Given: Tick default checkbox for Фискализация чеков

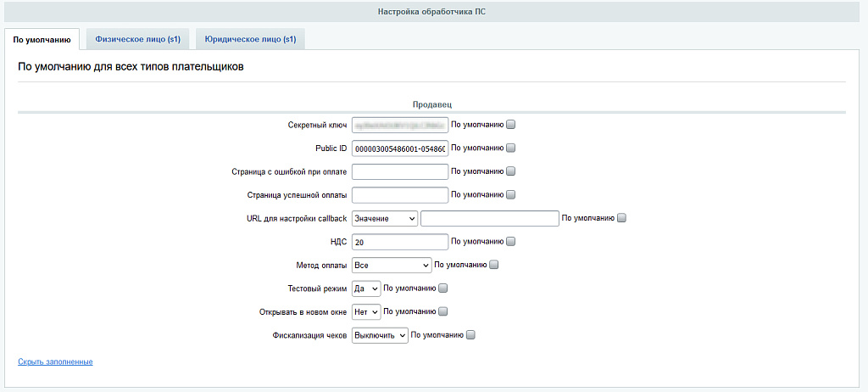Looking at the screenshot, I should point(470,335).
